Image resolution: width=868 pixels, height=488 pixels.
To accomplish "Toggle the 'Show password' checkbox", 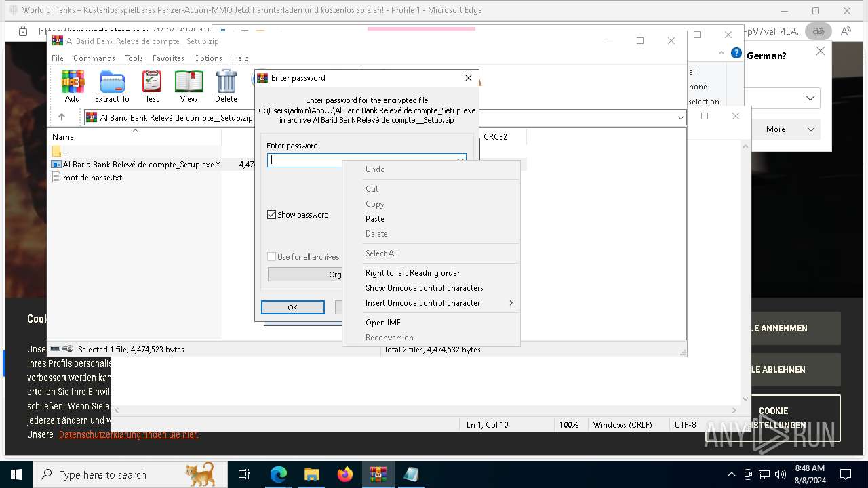I will click(x=272, y=215).
